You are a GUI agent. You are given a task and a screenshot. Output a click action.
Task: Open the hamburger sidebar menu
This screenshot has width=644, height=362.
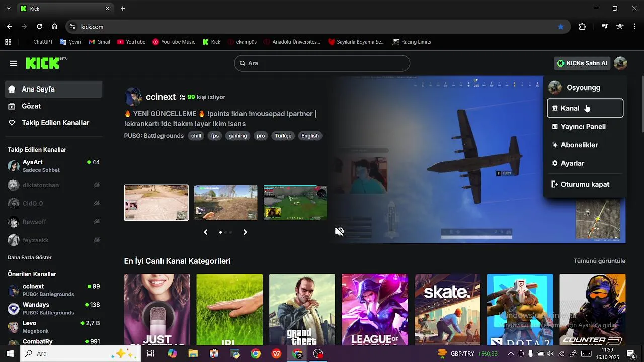coord(14,63)
